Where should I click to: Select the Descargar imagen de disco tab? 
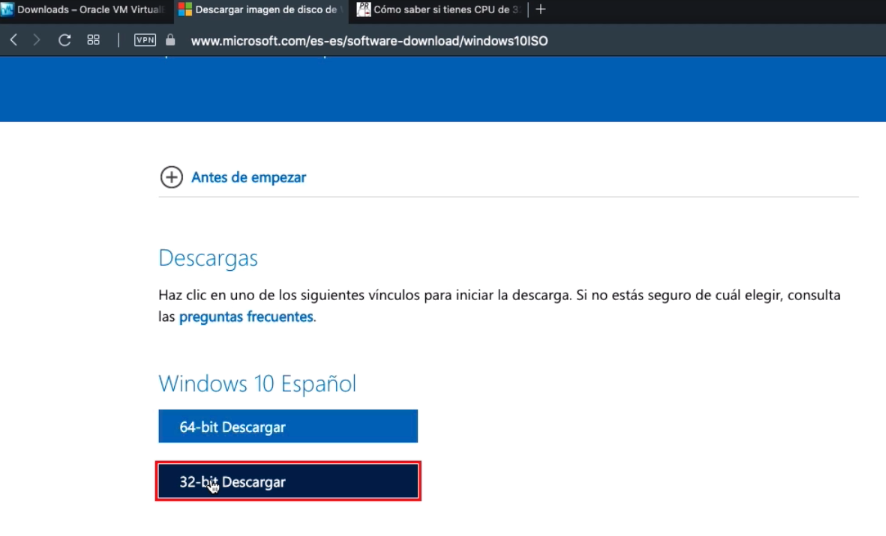pyautogui.click(x=262, y=10)
